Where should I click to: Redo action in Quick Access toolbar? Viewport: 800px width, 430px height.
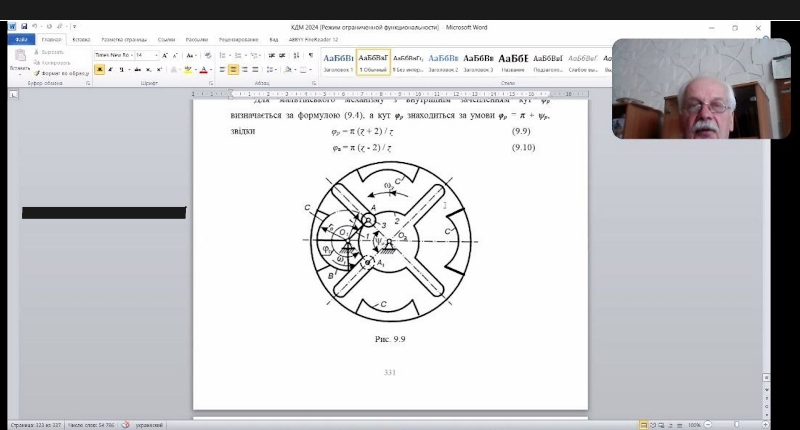click(x=49, y=27)
